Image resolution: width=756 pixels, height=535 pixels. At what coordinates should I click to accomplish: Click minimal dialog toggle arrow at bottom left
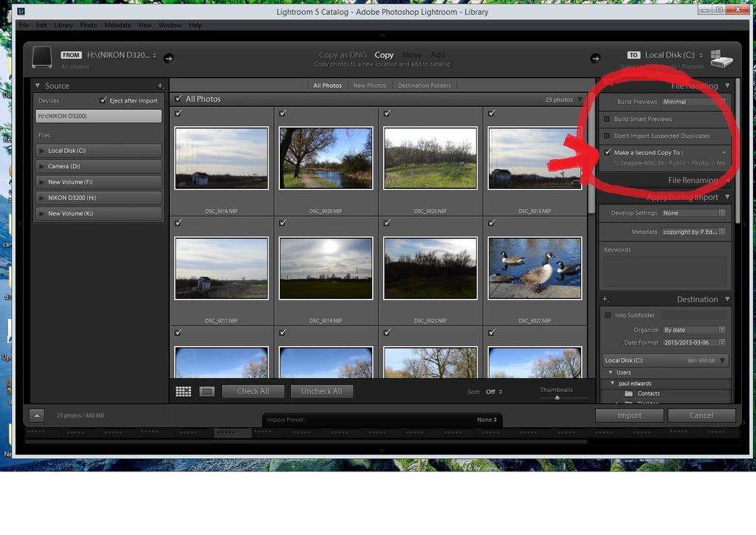point(37,415)
